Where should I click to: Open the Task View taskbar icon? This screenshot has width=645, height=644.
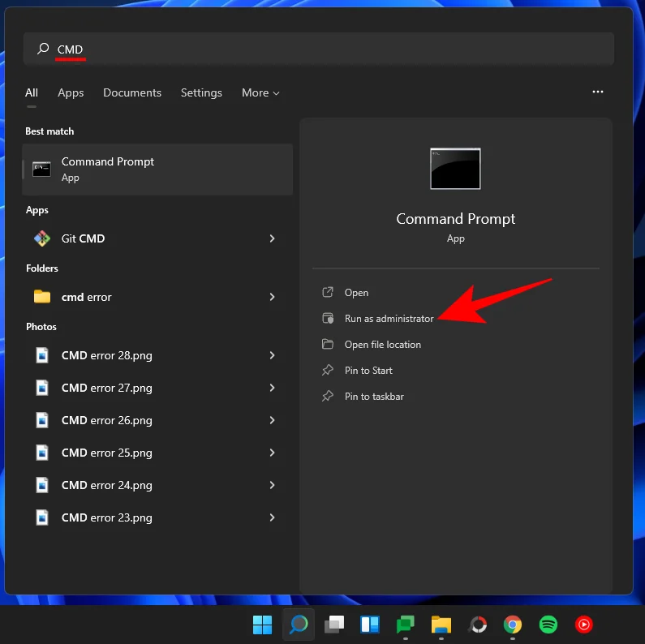[333, 625]
